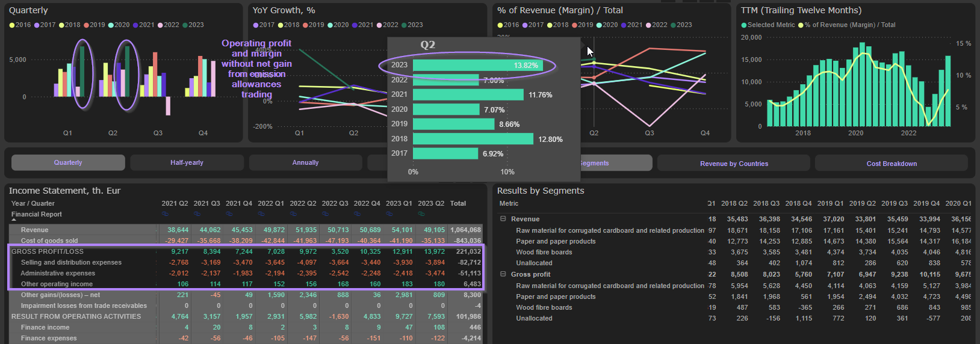980x344 pixels.
Task: Click link icon under 2021 Q3 column
Action: tap(197, 214)
